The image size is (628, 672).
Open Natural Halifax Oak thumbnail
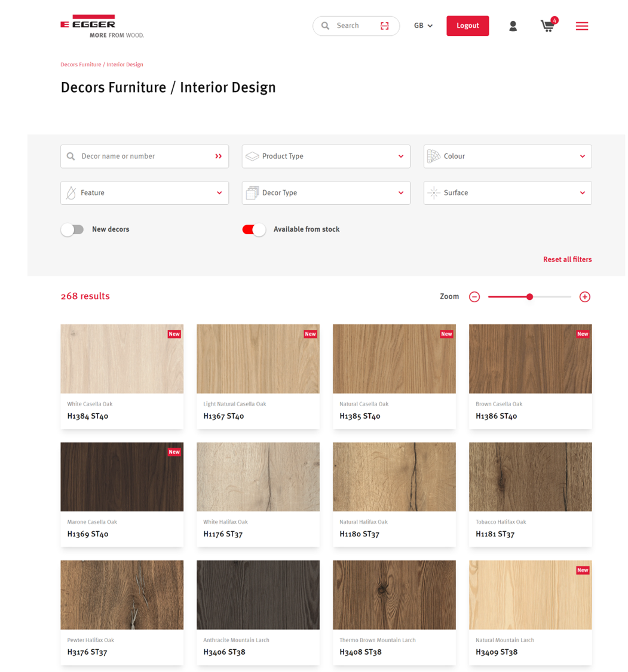click(x=394, y=477)
